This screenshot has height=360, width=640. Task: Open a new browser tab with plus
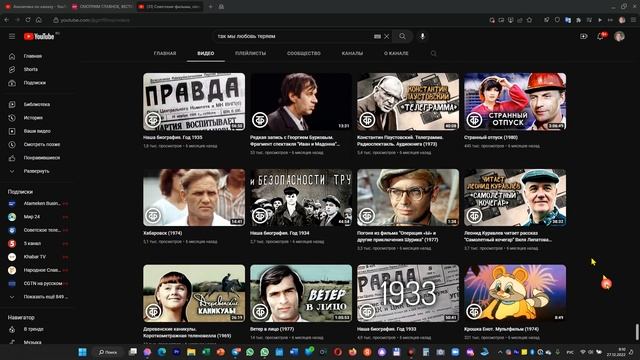pos(210,7)
